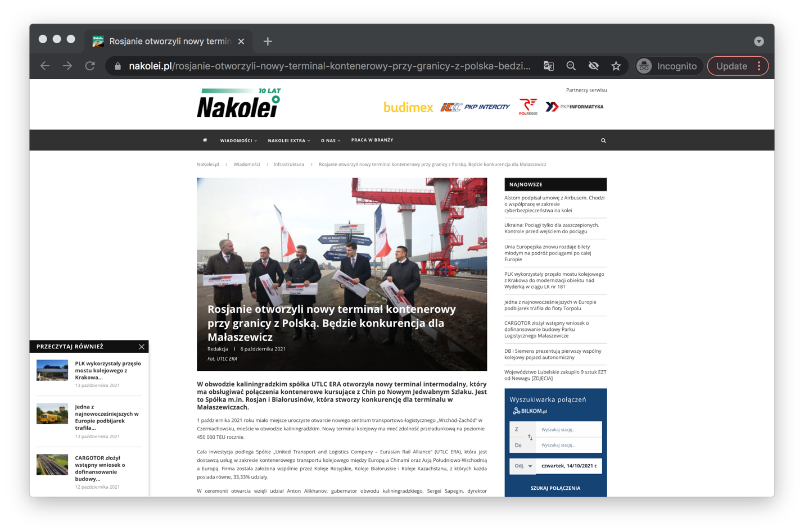
Task: Click the Nakolei 10 LAT logo
Action: (x=239, y=103)
